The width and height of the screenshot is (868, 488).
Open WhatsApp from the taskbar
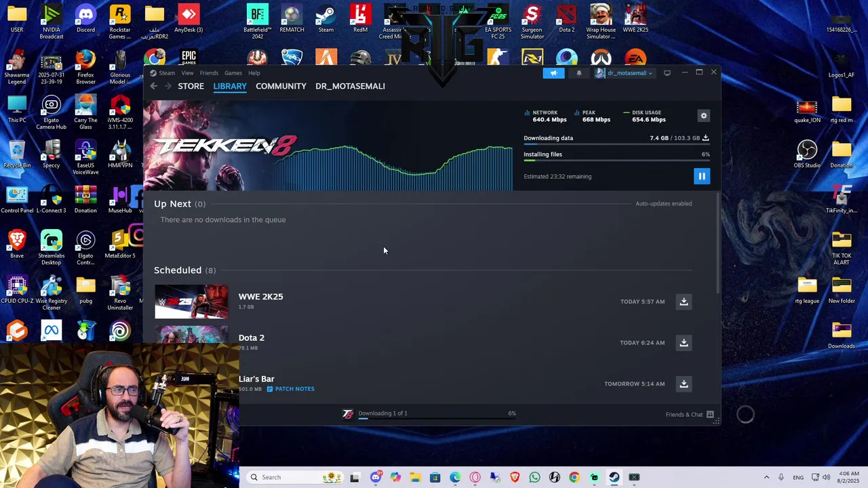pos(534,477)
